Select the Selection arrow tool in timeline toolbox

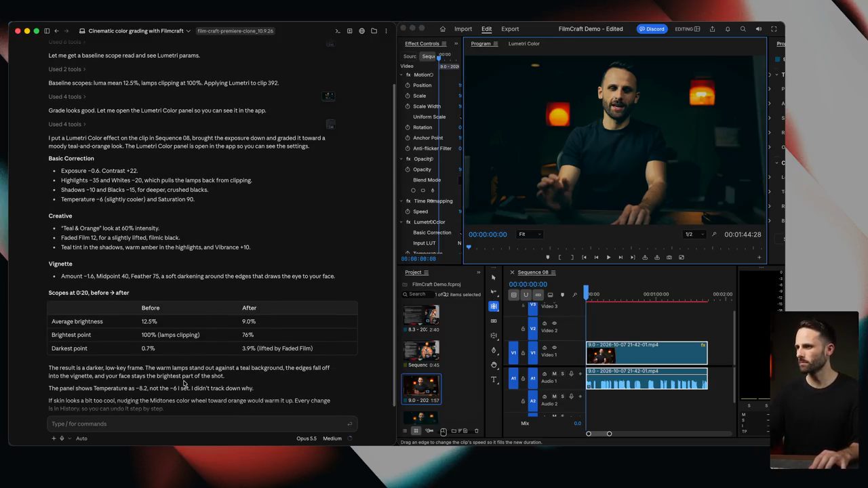pos(494,277)
